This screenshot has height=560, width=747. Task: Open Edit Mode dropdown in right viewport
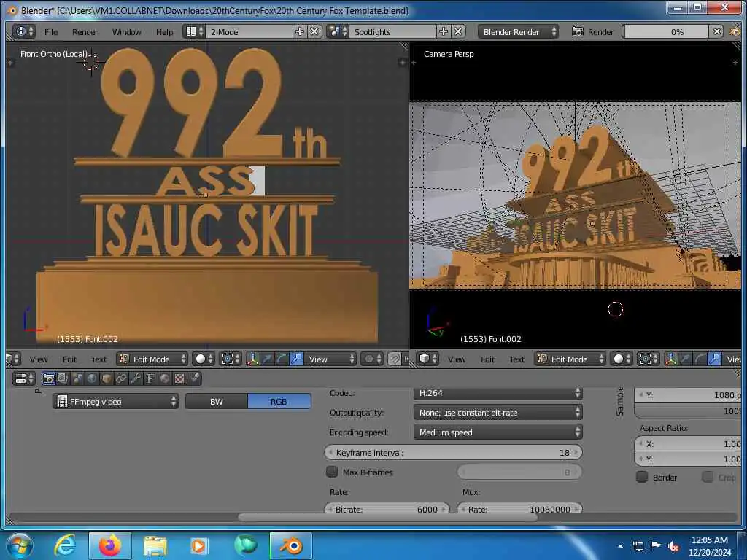569,359
